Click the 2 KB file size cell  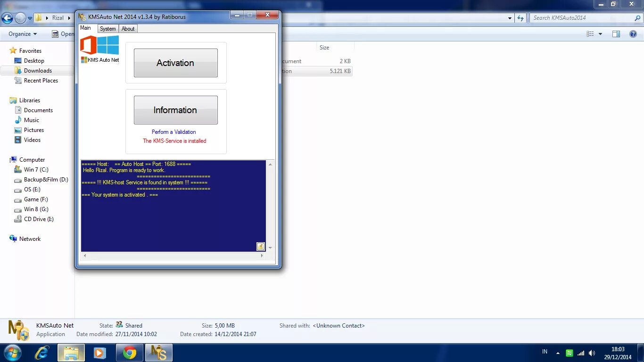pos(345,61)
